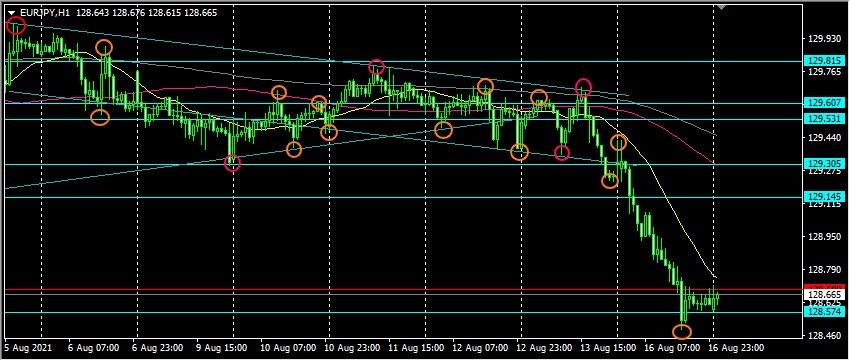Select the orange circle at 16 Aug lowest low
The height and width of the screenshot is (361, 850).
coord(681,331)
